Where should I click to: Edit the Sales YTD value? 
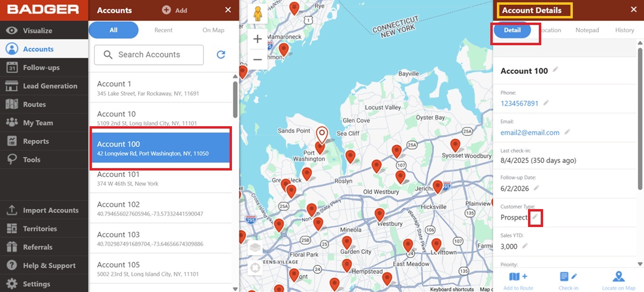coord(525,245)
